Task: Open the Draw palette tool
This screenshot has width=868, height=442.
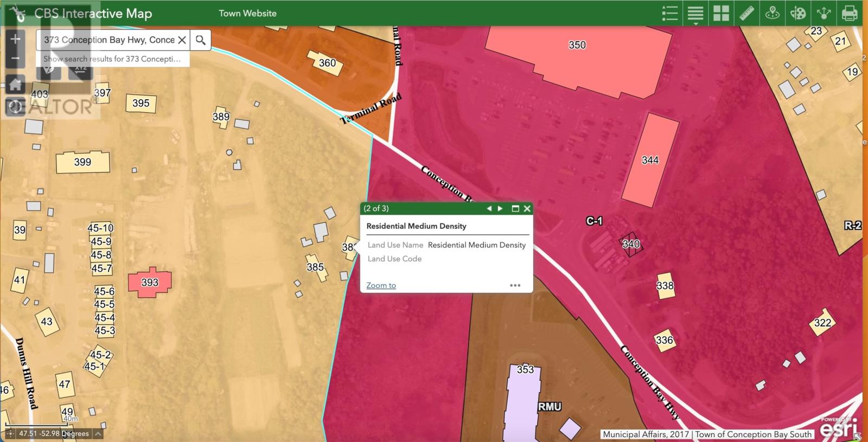Action: point(798,13)
